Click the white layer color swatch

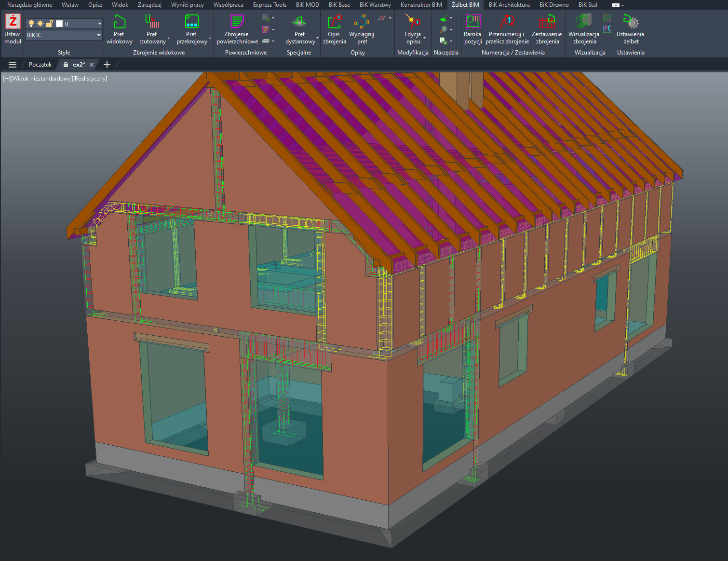click(59, 24)
